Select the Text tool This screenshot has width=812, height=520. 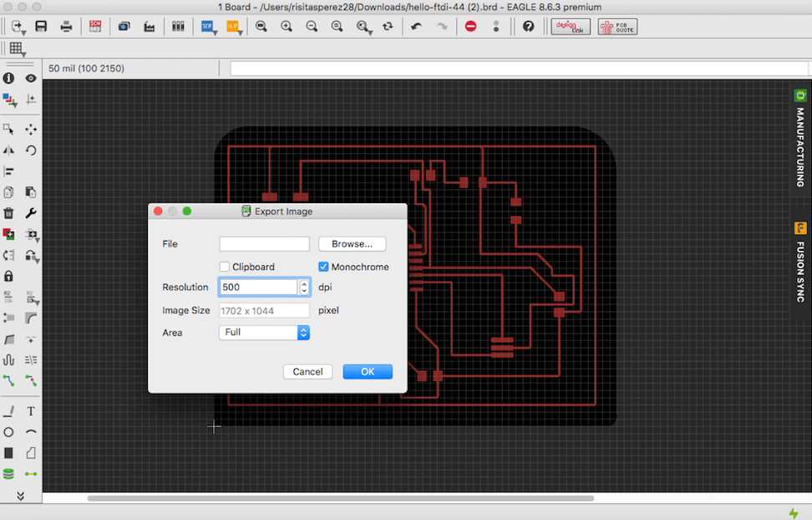pos(31,411)
